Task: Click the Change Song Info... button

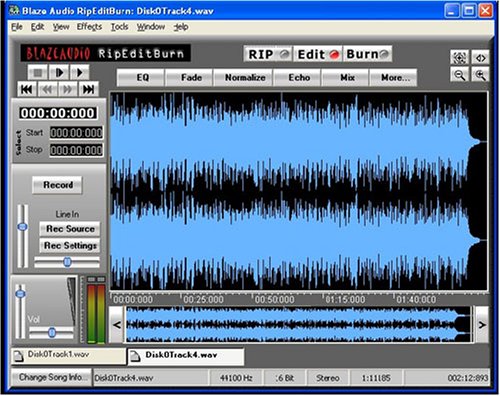Action: (51, 378)
